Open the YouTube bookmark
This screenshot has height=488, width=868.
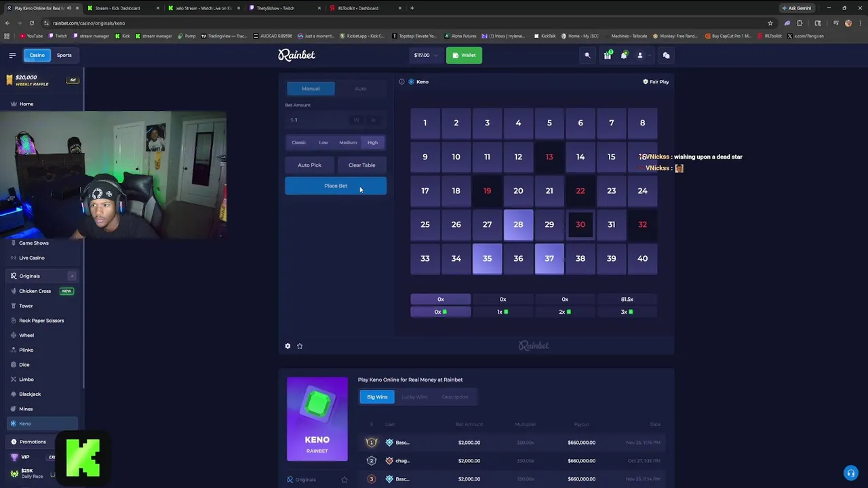[x=31, y=36]
